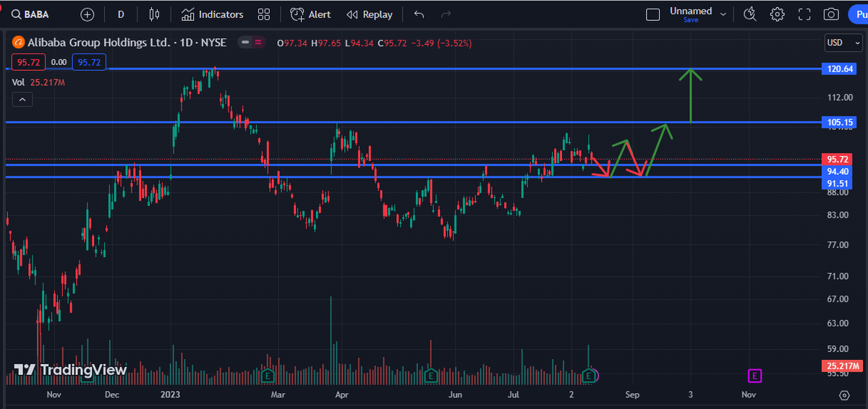Click the purple future earnings E marker
Image resolution: width=868 pixels, height=409 pixels.
tap(754, 376)
